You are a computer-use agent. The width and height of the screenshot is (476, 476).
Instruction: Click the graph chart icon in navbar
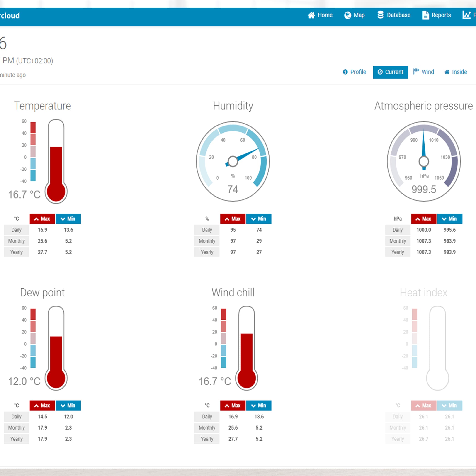coord(466,15)
